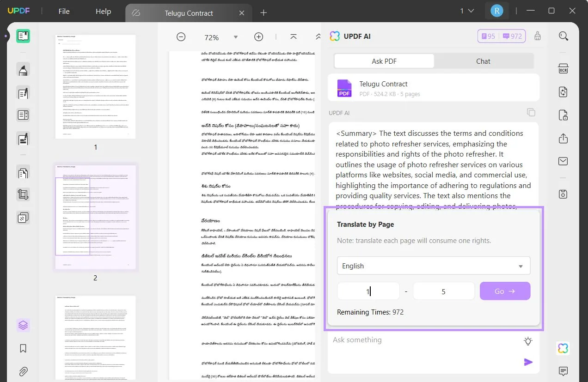588x382 pixels.
Task: Open the user account avatar R
Action: point(496,11)
